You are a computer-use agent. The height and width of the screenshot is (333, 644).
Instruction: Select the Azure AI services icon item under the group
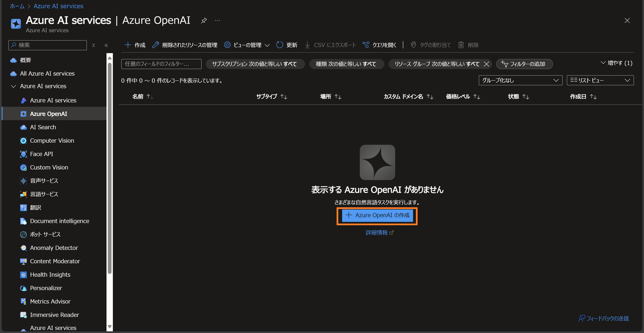pyautogui.click(x=23, y=100)
